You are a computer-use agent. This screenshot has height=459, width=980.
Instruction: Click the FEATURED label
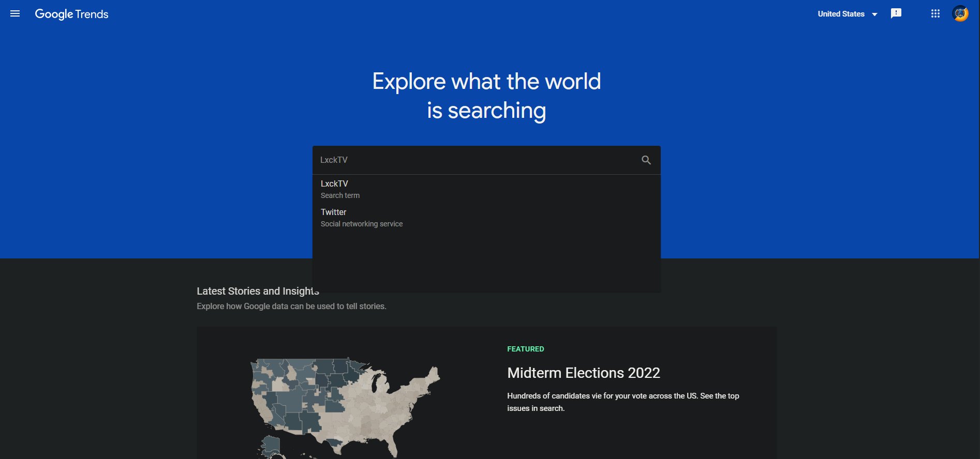525,349
